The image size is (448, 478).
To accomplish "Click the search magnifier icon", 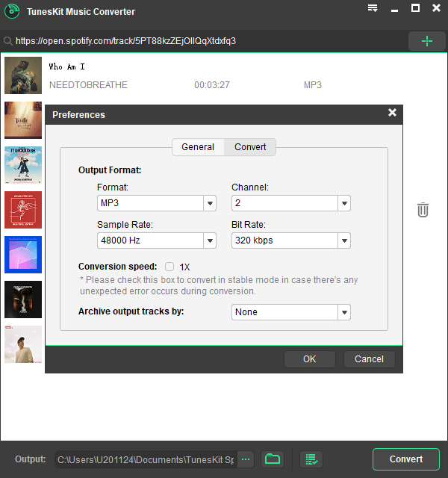I will click(8, 41).
